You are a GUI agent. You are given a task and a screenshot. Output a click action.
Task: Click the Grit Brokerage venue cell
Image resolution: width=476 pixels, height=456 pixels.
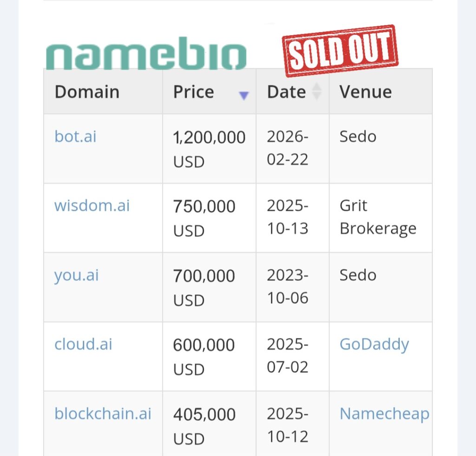377,217
